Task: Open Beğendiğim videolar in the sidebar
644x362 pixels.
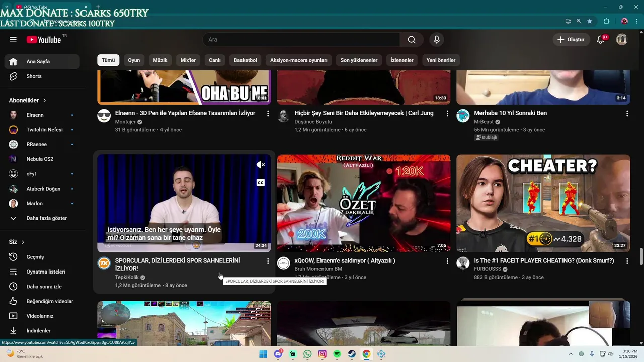Action: [x=42, y=301]
